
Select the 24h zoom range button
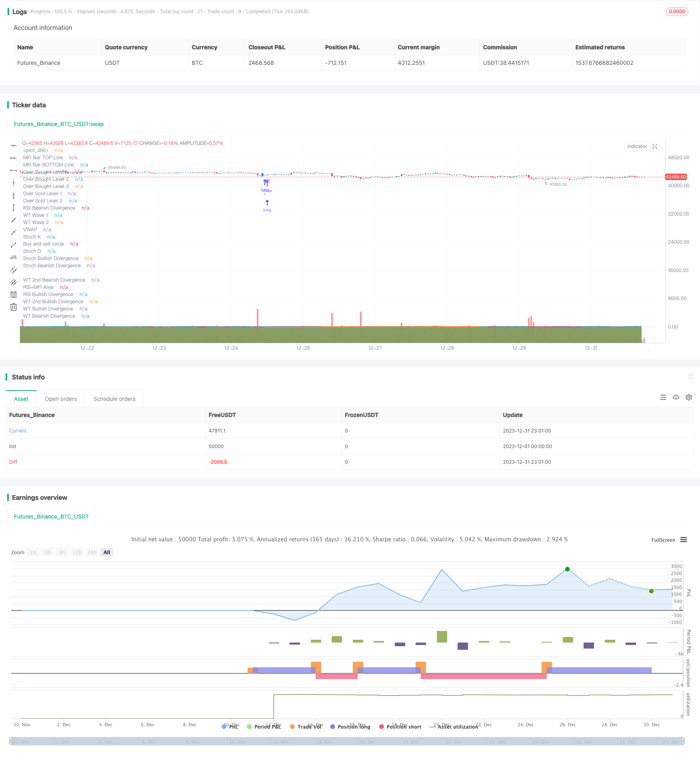(92, 552)
